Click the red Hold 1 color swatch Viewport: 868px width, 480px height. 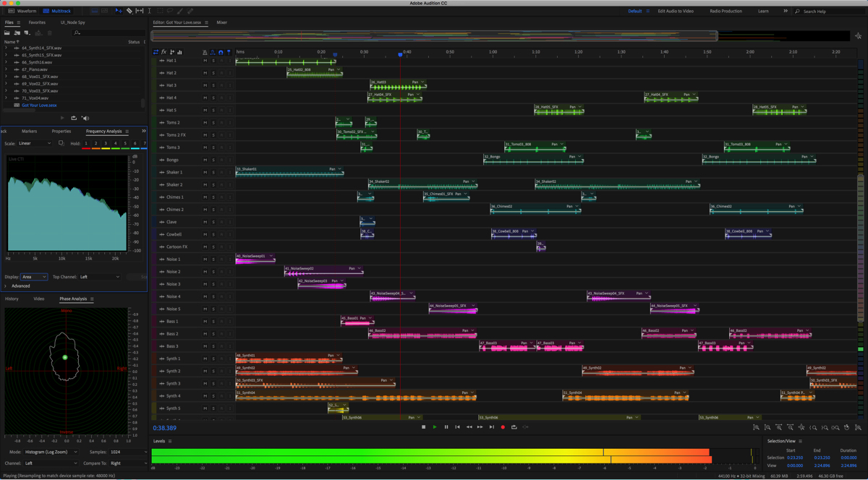click(x=85, y=148)
